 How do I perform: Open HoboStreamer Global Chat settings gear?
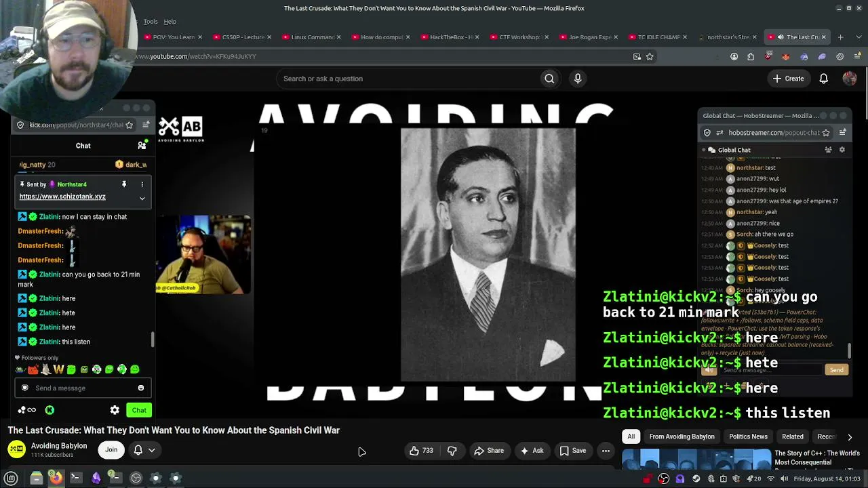[x=842, y=150]
